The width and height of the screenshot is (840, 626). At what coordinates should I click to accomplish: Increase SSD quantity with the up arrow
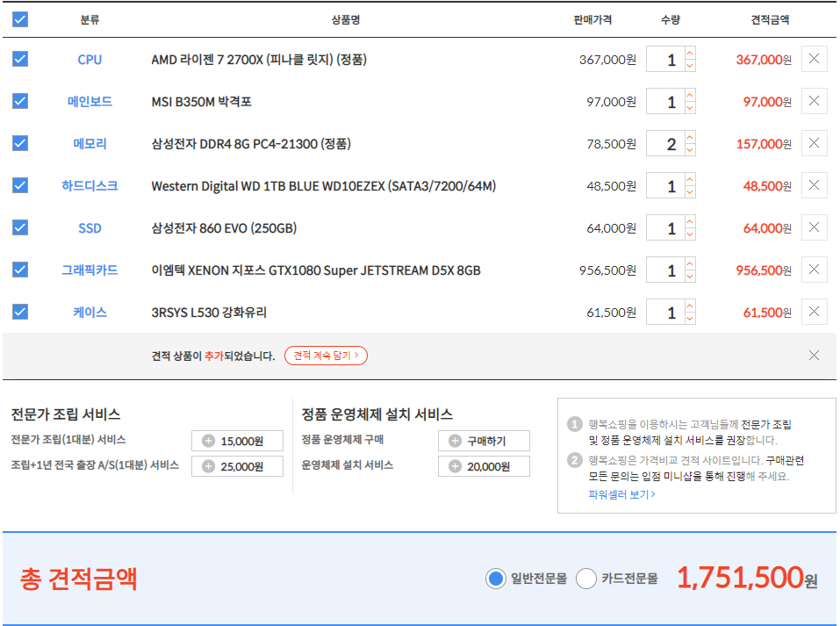(x=690, y=221)
